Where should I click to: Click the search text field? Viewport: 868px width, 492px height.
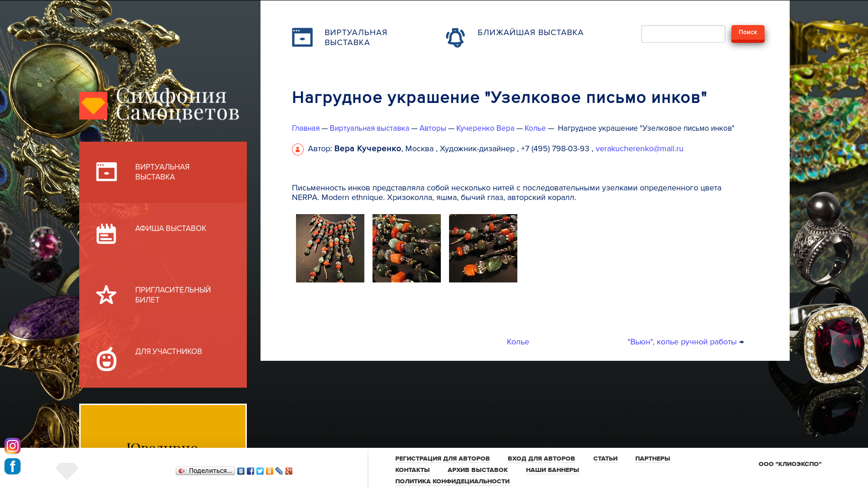pyautogui.click(x=683, y=34)
